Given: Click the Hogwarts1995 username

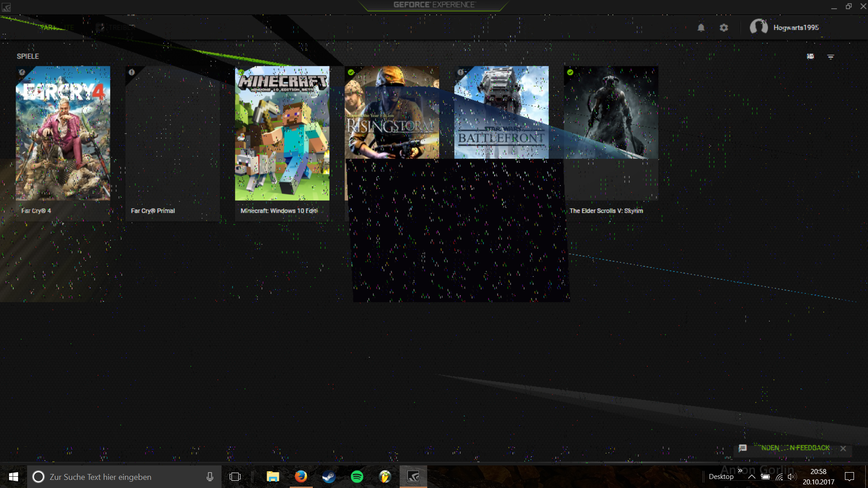Looking at the screenshot, I should tap(796, 28).
